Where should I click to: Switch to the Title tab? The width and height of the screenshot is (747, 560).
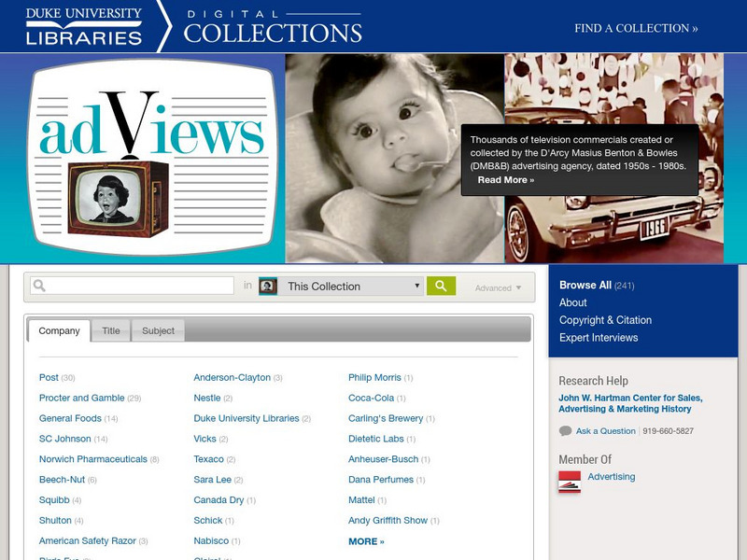pos(111,330)
